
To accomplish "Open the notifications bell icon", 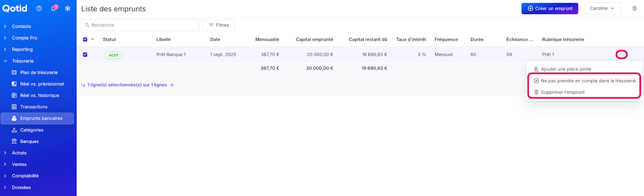I will point(54,9).
